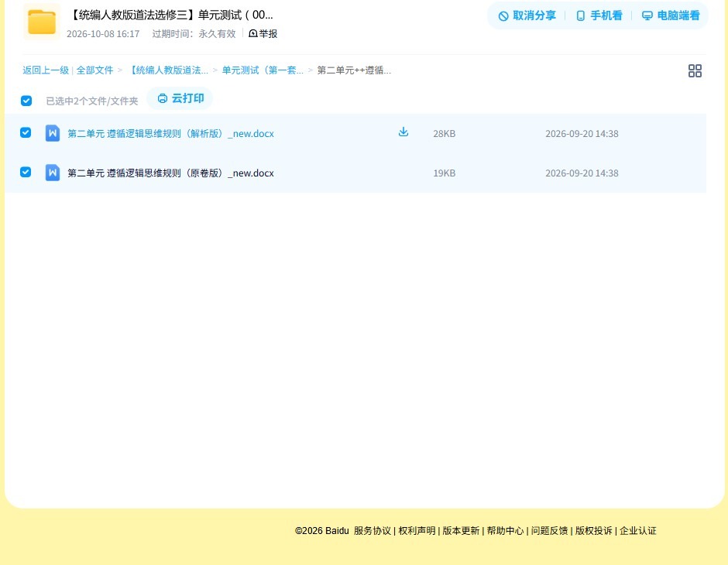Click the date of the 解析版 file row
This screenshot has height=565, width=728.
pyautogui.click(x=582, y=134)
